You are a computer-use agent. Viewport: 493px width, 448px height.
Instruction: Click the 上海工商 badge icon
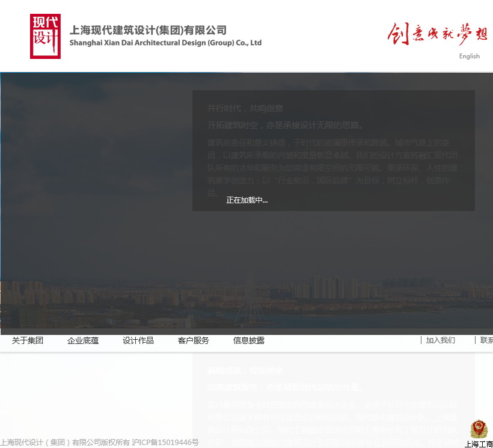pyautogui.click(x=479, y=433)
